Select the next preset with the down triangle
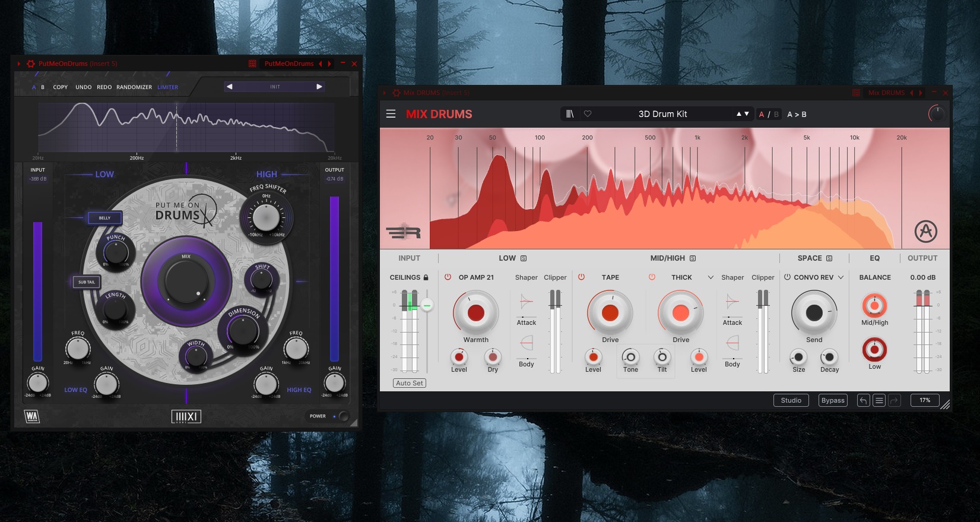Image resolution: width=980 pixels, height=522 pixels. (x=746, y=114)
